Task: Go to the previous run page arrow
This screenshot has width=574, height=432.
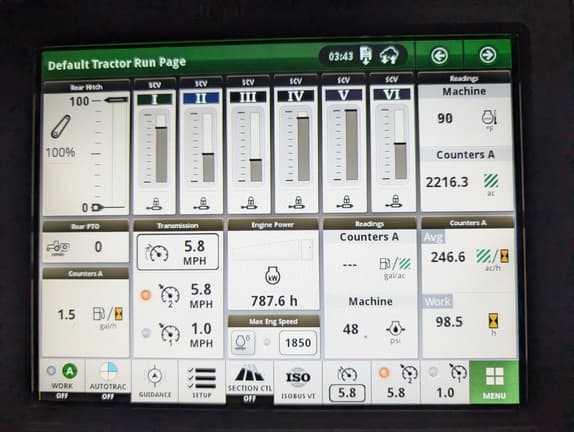Action: (439, 56)
